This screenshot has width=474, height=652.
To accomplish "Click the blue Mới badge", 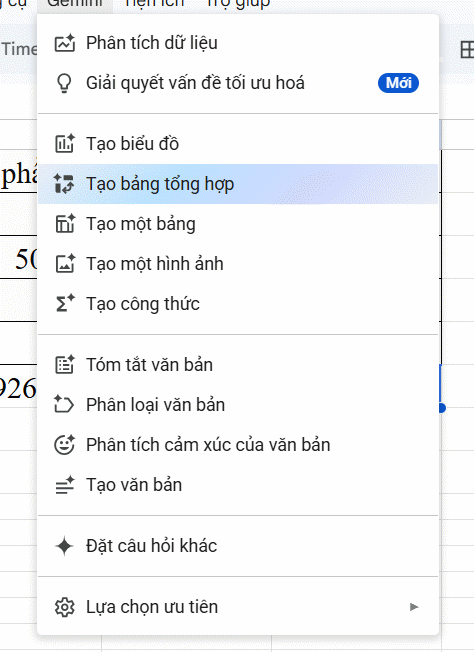I will click(398, 83).
